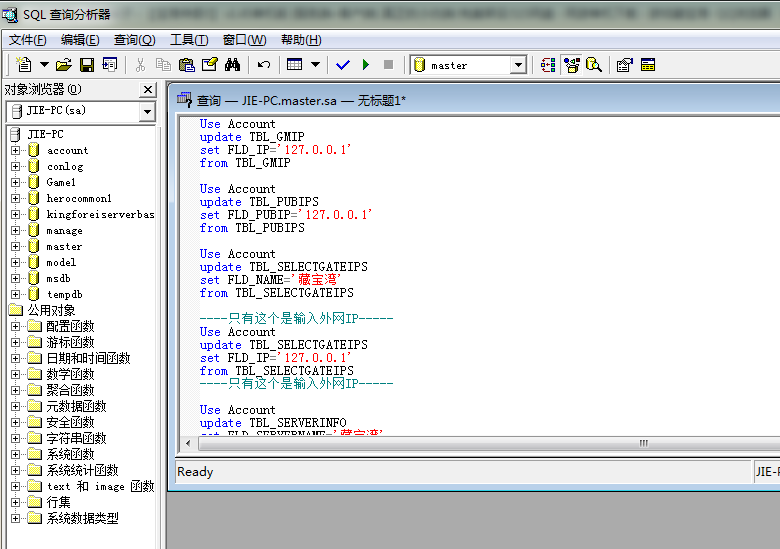Toggle display estimated execution plan icon

(x=548, y=65)
